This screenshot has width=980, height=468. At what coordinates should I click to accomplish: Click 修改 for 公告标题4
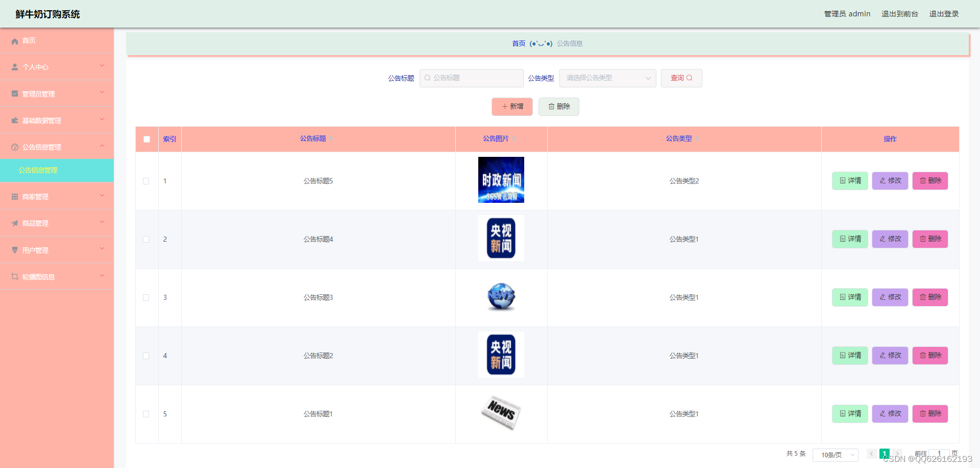tap(890, 239)
